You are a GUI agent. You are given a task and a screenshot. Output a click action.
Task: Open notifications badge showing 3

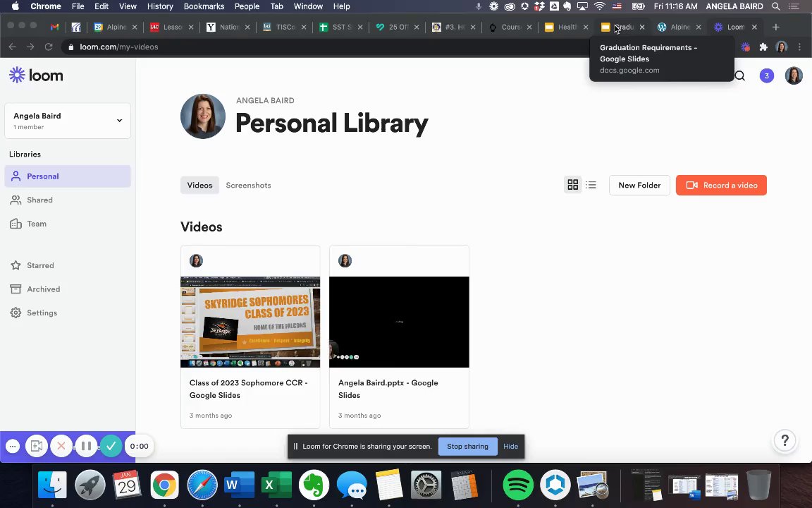click(x=766, y=75)
